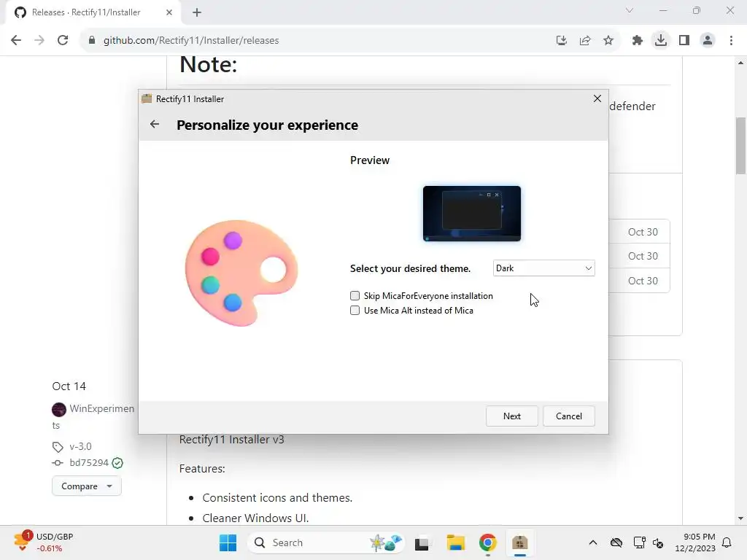
Task: Open Windows Start menu
Action: [x=228, y=542]
